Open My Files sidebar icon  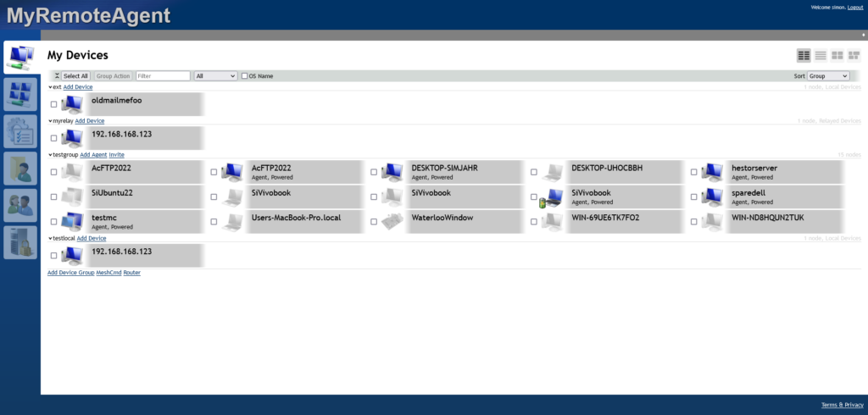tap(20, 169)
